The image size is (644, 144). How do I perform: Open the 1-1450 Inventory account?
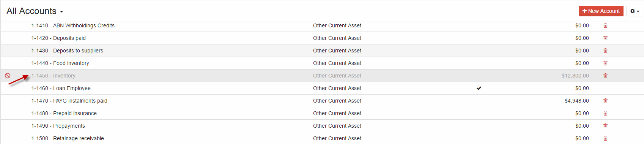click(x=53, y=76)
